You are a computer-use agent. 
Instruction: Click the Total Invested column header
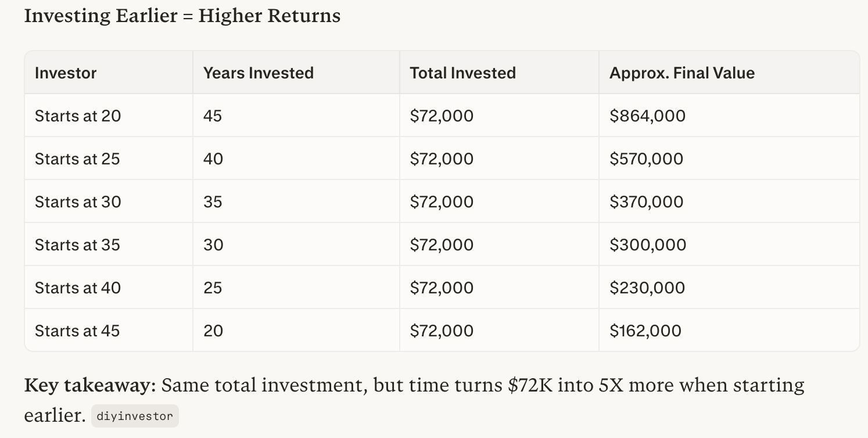tap(462, 73)
